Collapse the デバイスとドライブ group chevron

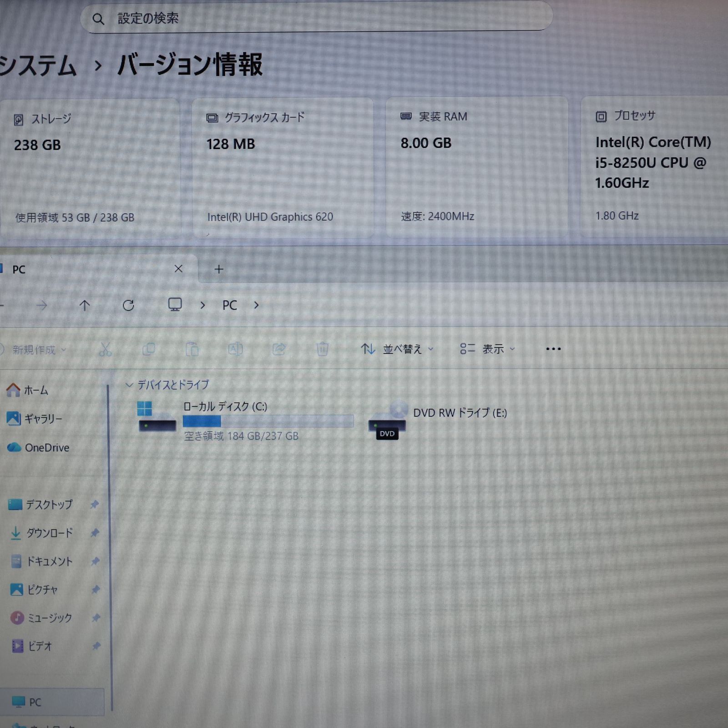129,384
